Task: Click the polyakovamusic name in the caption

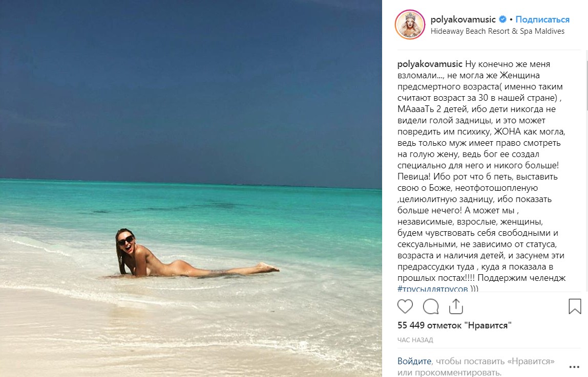Action: 430,64
